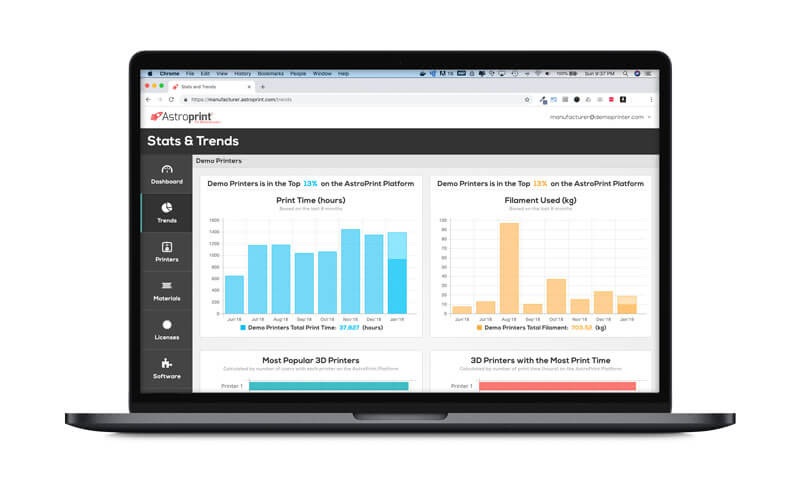Screen dimensions: 800x495
Task: Click the Print Time (hours) chart title
Action: [x=311, y=200]
